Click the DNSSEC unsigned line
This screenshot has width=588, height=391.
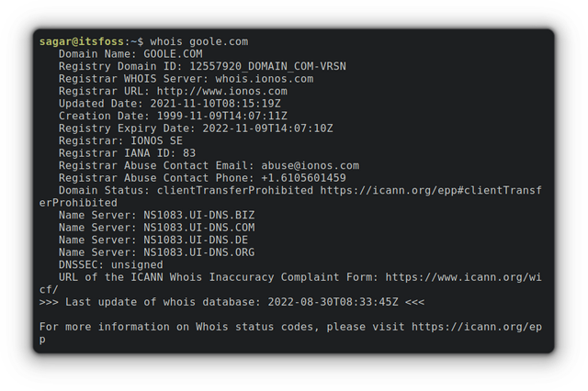tap(110, 264)
